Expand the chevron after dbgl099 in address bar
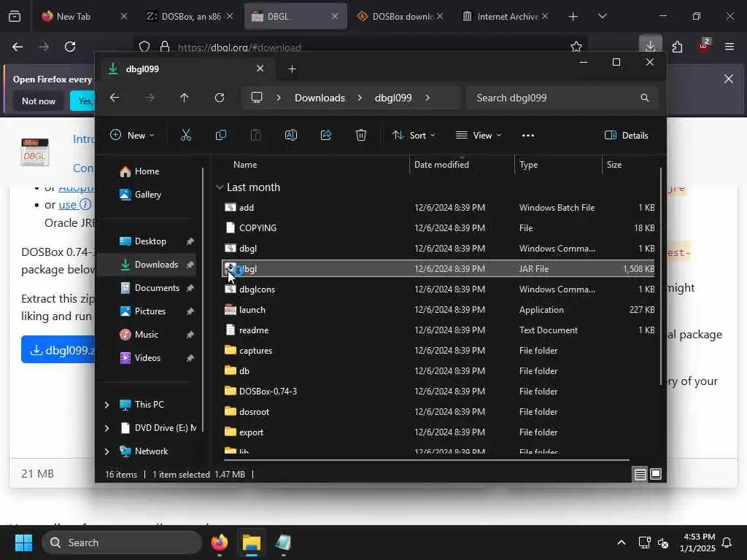 (427, 98)
